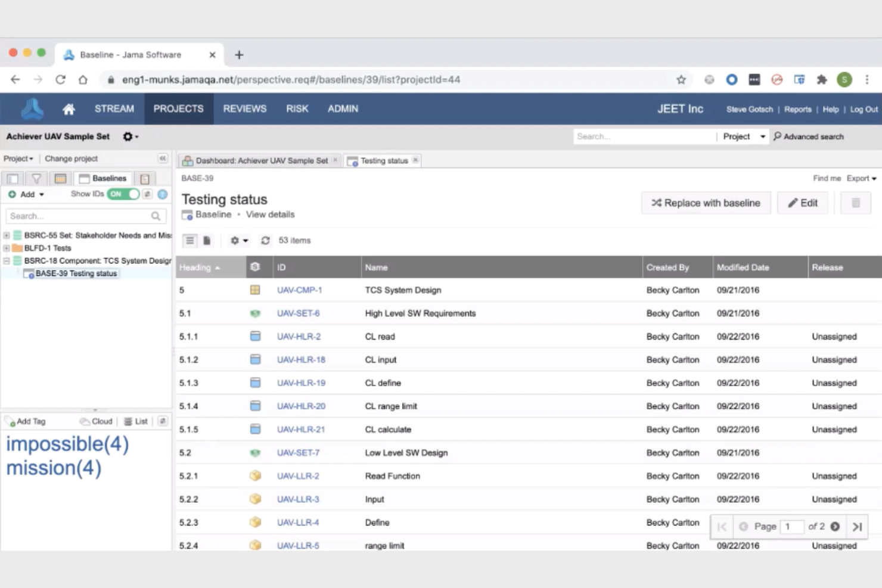The width and height of the screenshot is (882, 588).
Task: Select the impossible(4) tag
Action: pyautogui.click(x=67, y=444)
